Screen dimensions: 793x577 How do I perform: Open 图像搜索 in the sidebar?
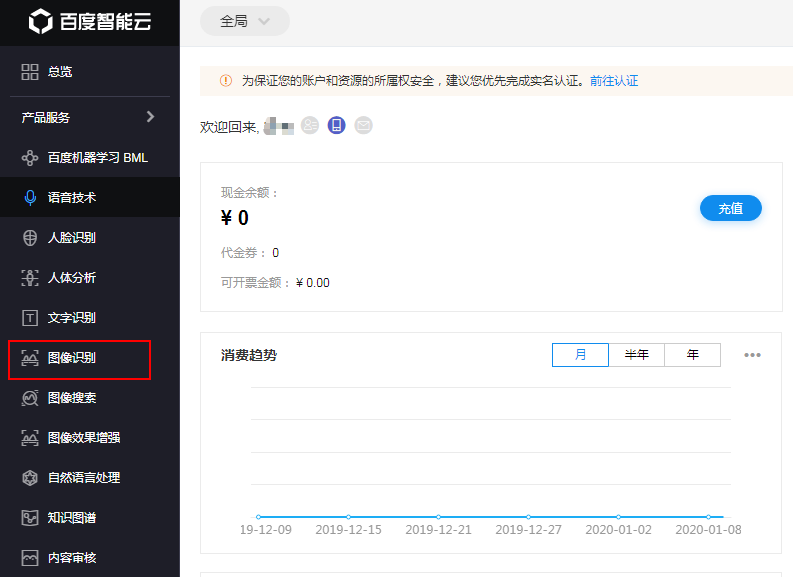[x=90, y=398]
